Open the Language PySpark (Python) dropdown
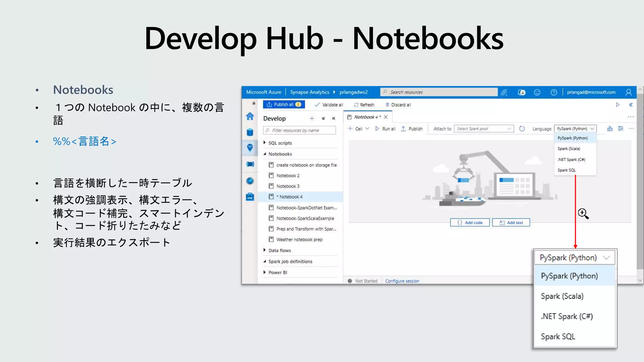The width and height of the screenshot is (644, 362). [575, 129]
